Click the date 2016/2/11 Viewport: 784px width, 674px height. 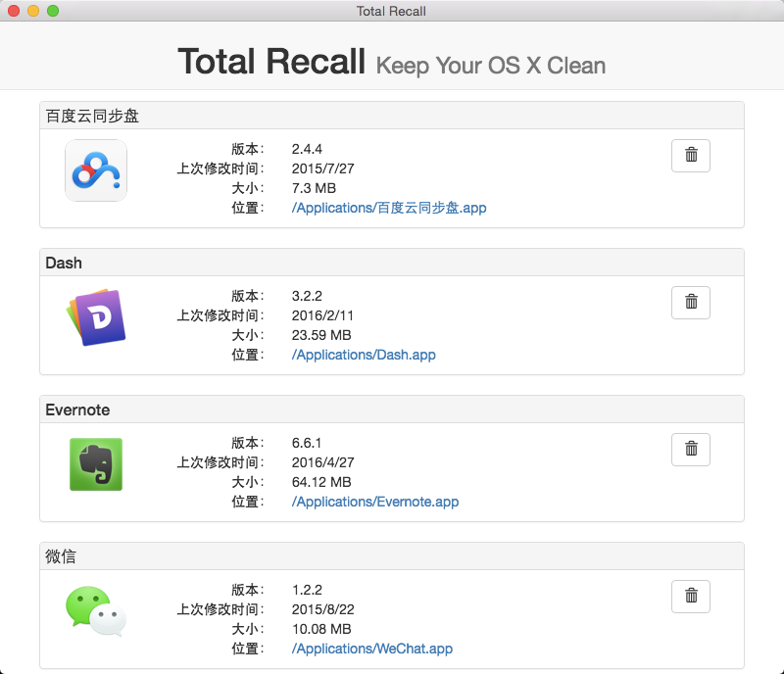(x=322, y=315)
